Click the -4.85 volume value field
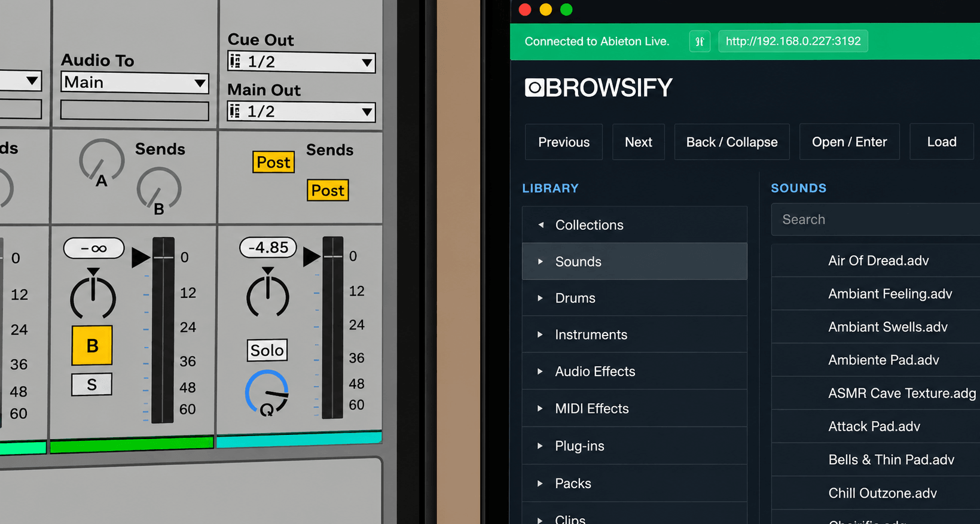The width and height of the screenshot is (980, 524). coord(268,248)
